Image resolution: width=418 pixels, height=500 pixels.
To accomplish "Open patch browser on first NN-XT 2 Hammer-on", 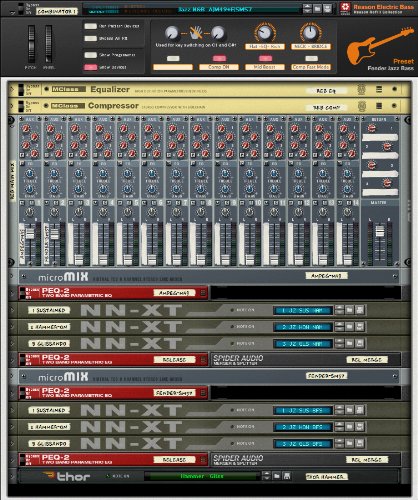I will (349, 327).
